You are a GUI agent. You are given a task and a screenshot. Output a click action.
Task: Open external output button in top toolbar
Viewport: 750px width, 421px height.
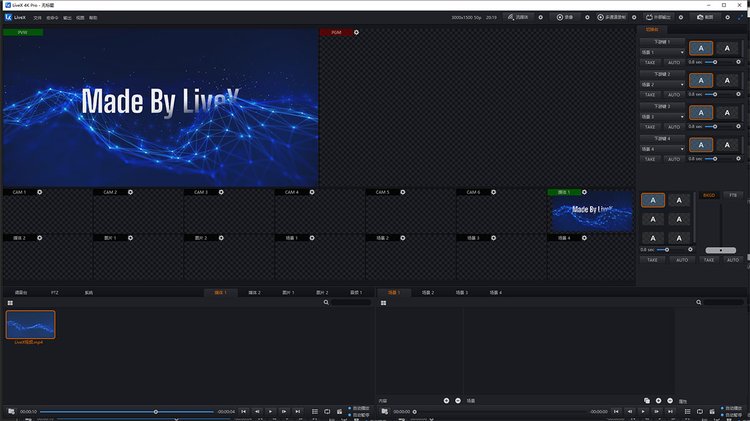pos(658,17)
